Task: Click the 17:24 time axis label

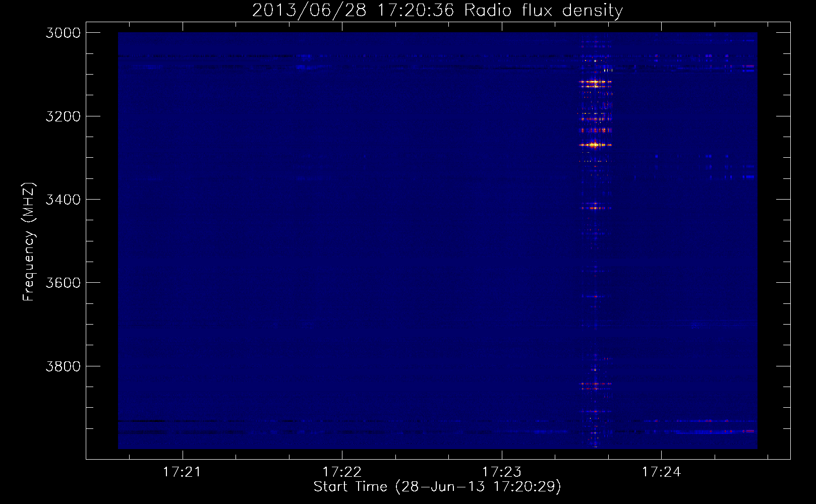Action: 661,472
